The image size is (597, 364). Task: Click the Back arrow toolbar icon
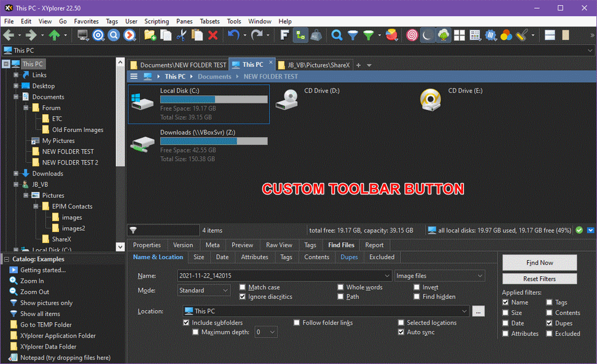[9, 36]
